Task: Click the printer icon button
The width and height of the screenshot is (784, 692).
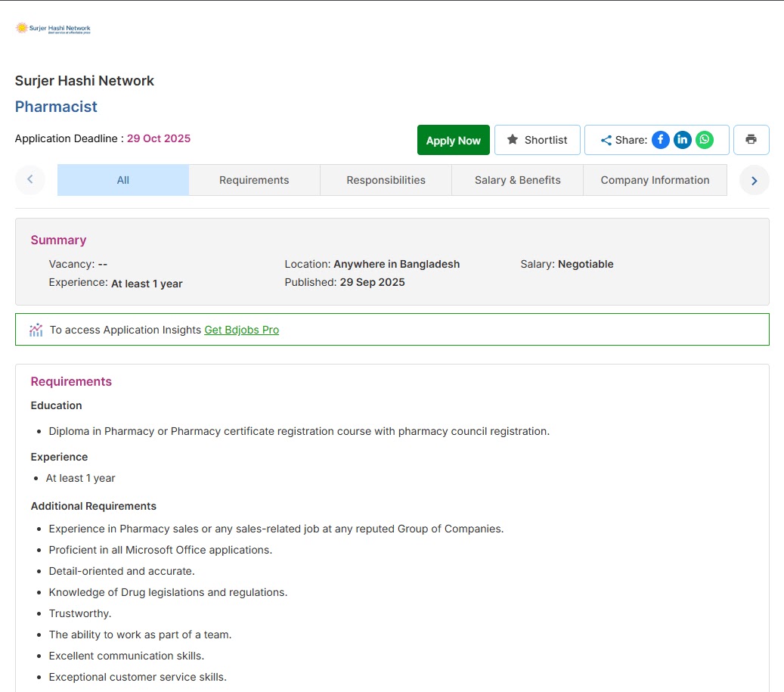Action: (x=751, y=140)
